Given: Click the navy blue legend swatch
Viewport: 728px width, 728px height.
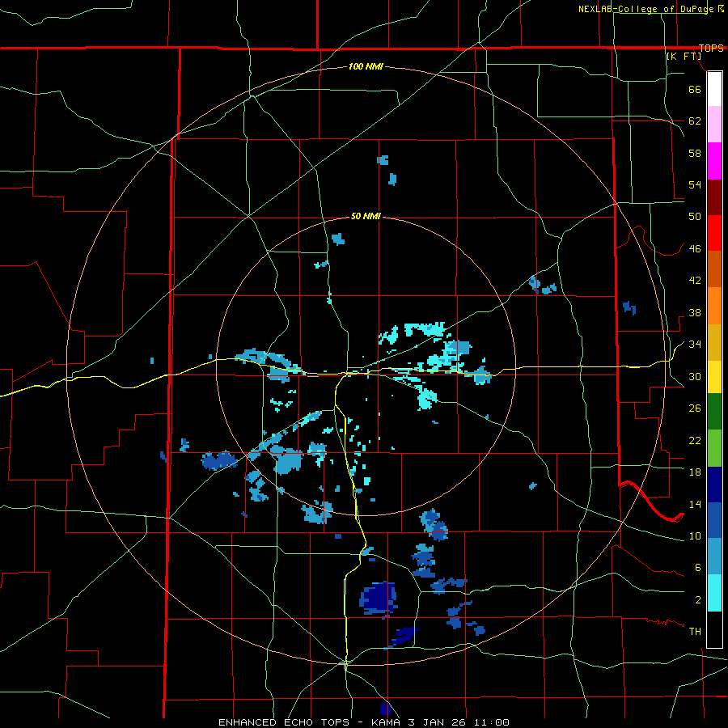Looking at the screenshot, I should pyautogui.click(x=714, y=485).
